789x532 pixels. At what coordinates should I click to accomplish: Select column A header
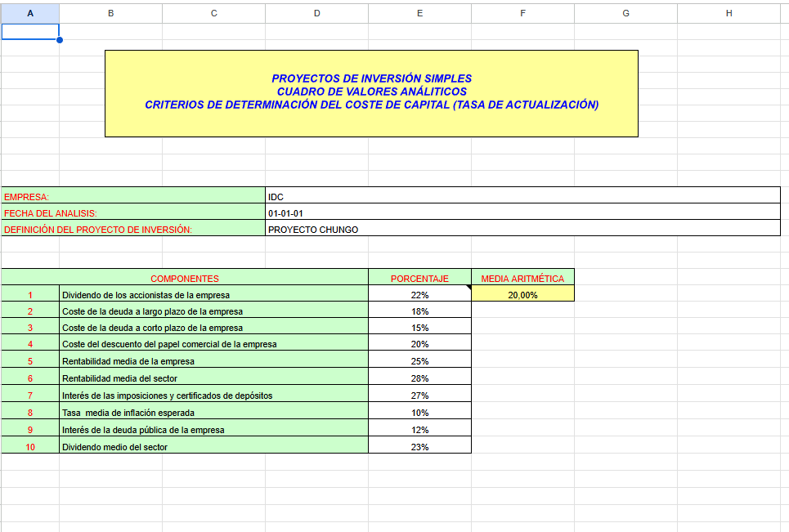pos(30,13)
